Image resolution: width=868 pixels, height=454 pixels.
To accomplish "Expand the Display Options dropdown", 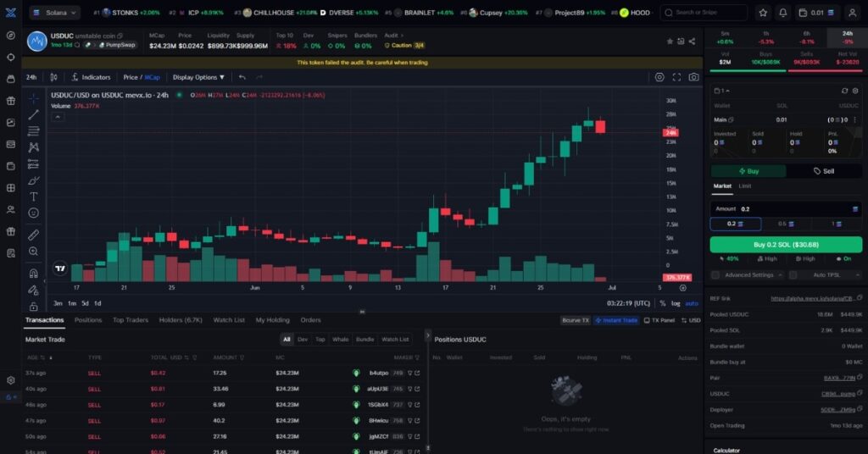I will coord(198,77).
